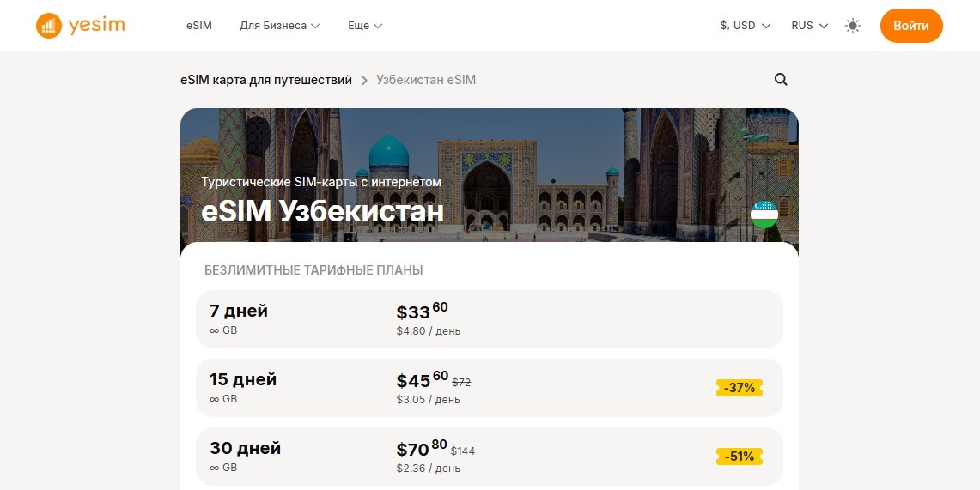This screenshot has width=980, height=490.
Task: Toggle light/dark theme sun icon
Action: pyautogui.click(x=852, y=26)
